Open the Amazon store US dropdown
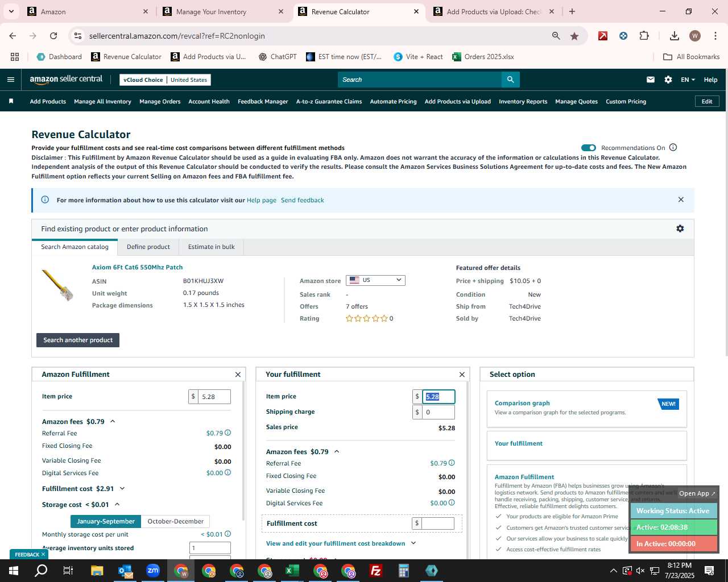Viewport: 728px width, 582px height. [x=375, y=280]
